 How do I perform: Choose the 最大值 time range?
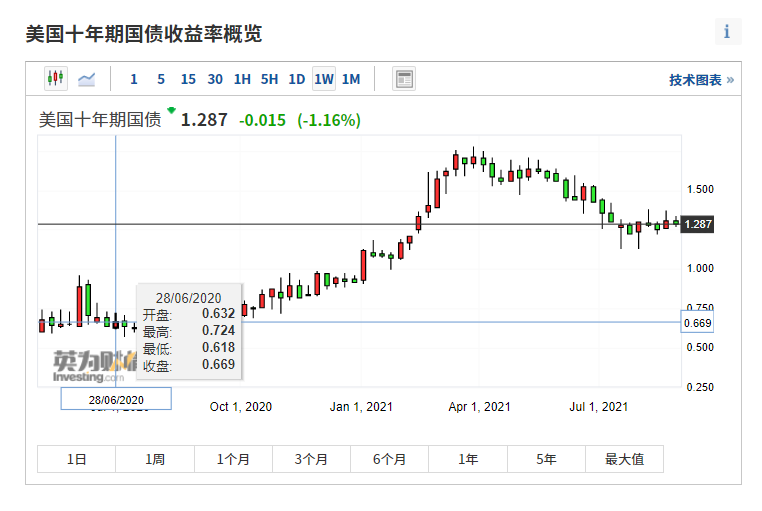[x=624, y=459]
